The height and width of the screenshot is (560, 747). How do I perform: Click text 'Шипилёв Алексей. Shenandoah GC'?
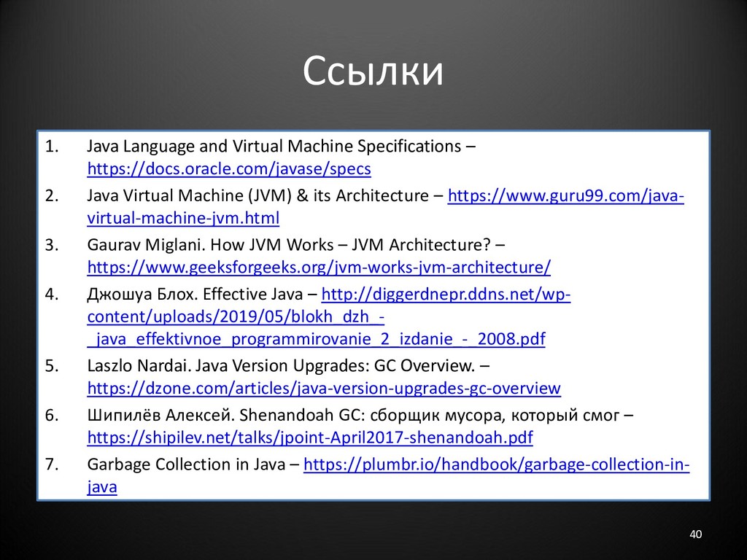(226, 415)
